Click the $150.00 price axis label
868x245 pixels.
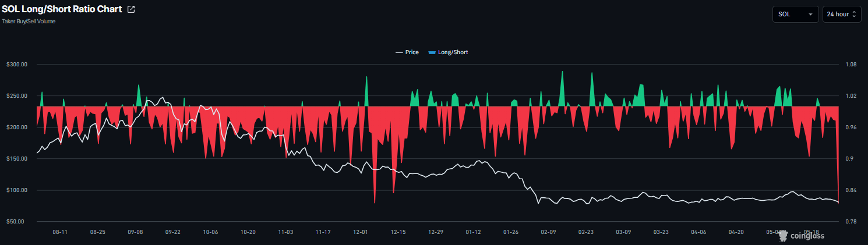click(x=17, y=159)
